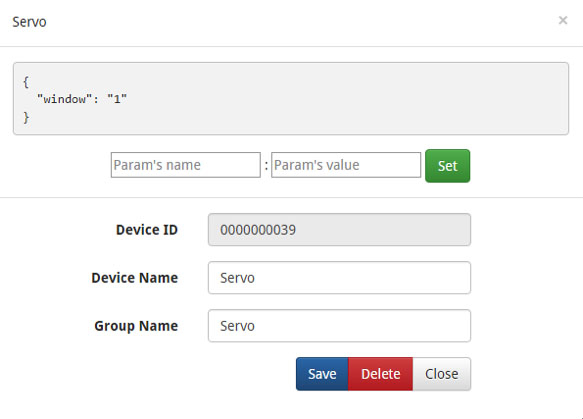Viewport: 583px width, 419px height.
Task: Click the Close button beside Delete
Action: (x=442, y=374)
